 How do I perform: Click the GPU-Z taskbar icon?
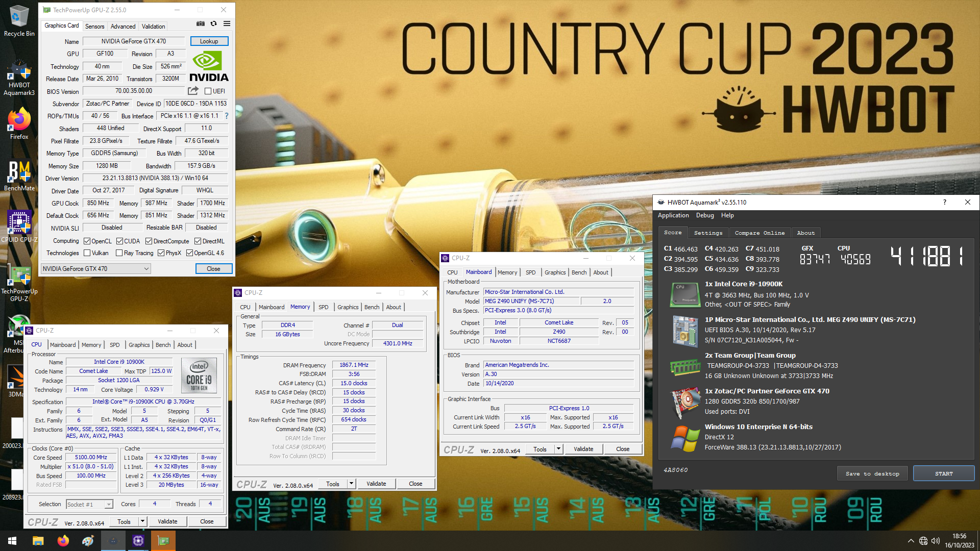click(x=163, y=541)
